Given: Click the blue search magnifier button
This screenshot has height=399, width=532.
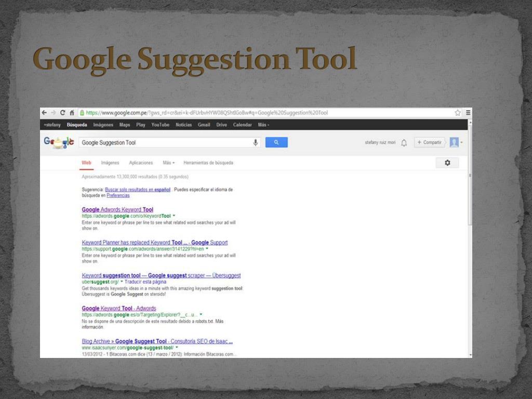Looking at the screenshot, I should coord(276,142).
